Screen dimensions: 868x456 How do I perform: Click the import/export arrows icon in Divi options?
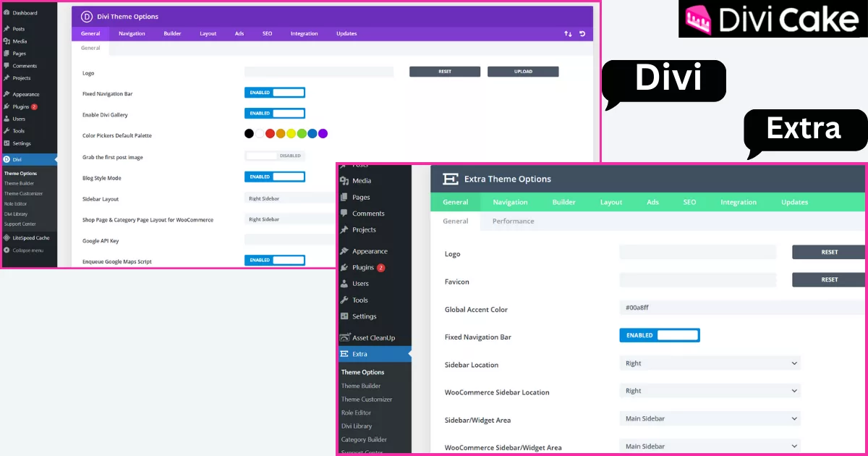click(x=568, y=33)
